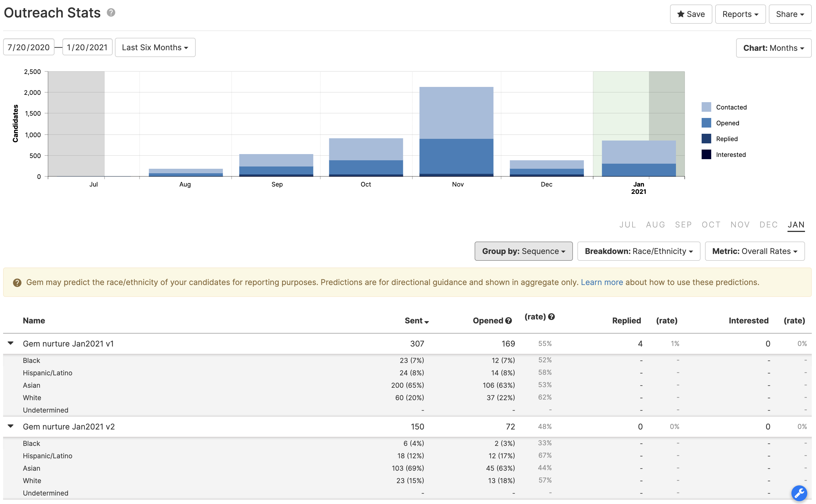The width and height of the screenshot is (816, 504).
Task: Click the question icon in the yellow prediction notice
Action: pos(17,283)
